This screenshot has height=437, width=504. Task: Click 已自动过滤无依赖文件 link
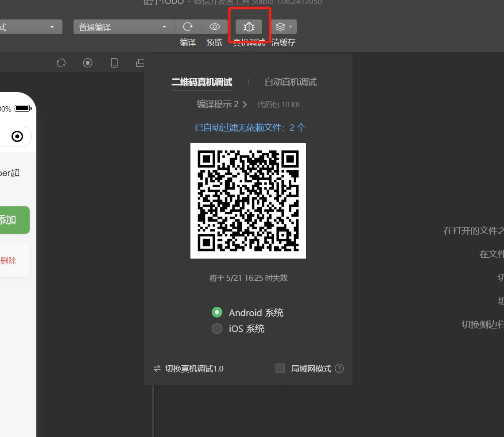[x=250, y=128]
